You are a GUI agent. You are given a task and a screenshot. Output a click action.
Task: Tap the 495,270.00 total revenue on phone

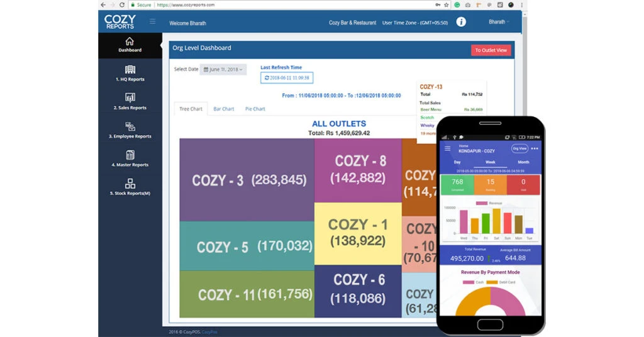pos(467,258)
